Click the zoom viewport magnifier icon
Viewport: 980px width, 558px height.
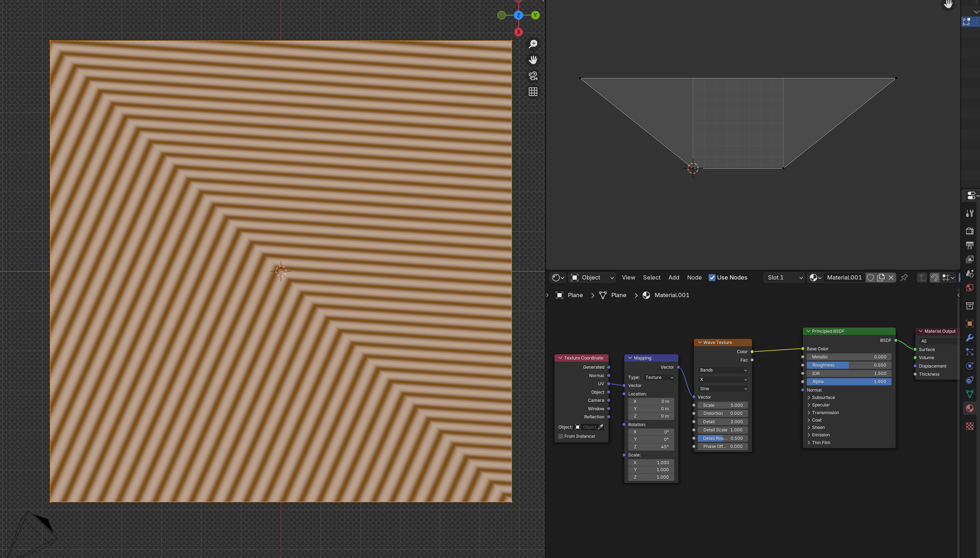pos(533,44)
